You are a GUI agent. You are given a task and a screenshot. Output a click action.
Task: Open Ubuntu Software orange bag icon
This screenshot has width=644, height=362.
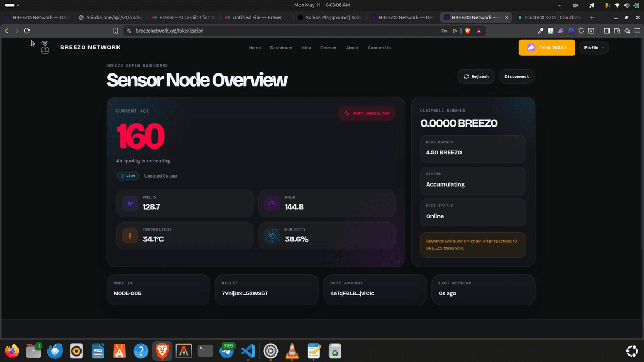tap(119, 351)
